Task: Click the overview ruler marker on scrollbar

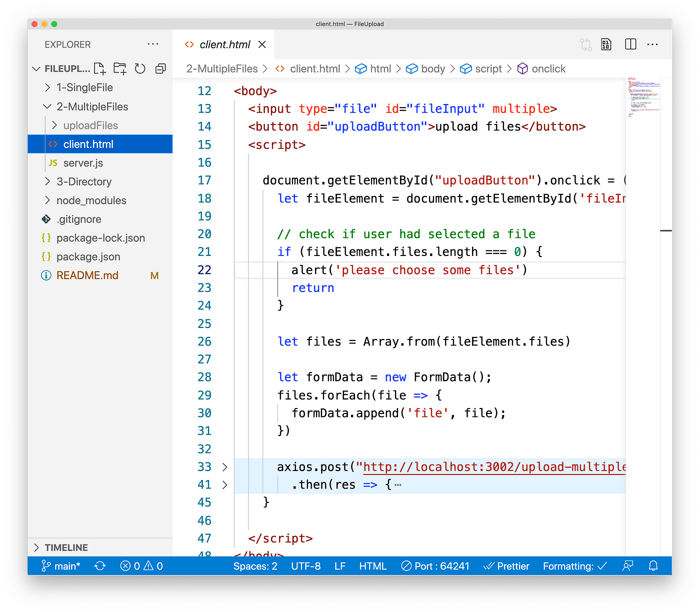Action: click(x=666, y=230)
